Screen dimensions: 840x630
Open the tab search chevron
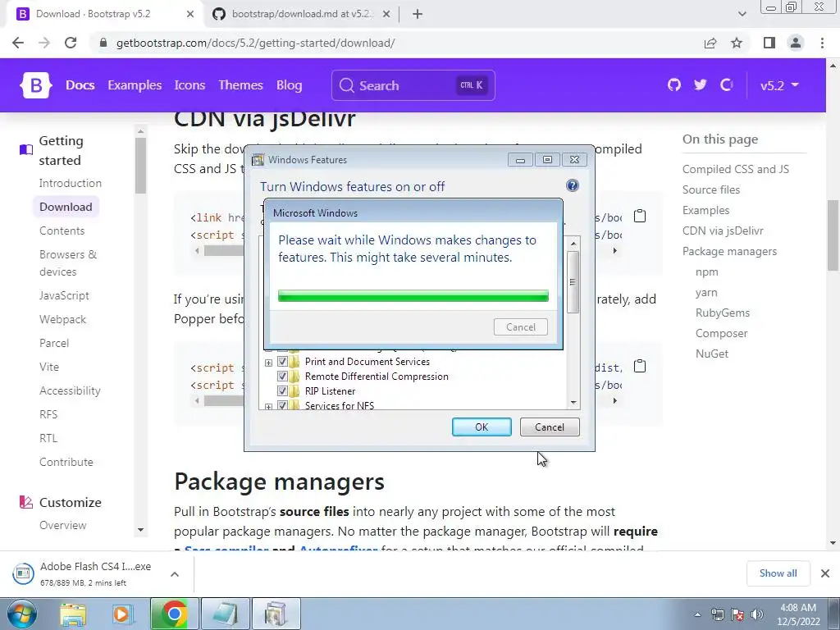pyautogui.click(x=742, y=15)
